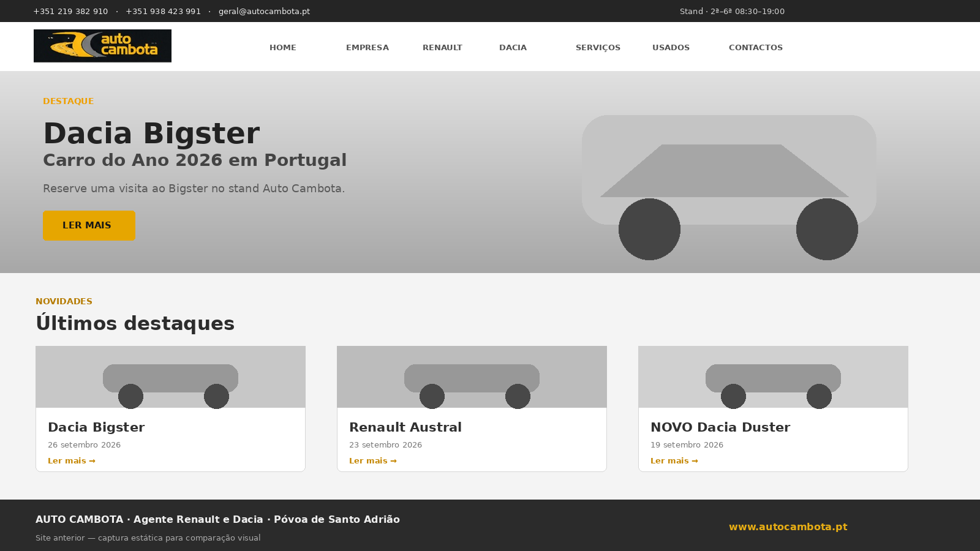Screen dimensions: 980x551
Task: Click the LER MAIS hero button
Action: 89,225
